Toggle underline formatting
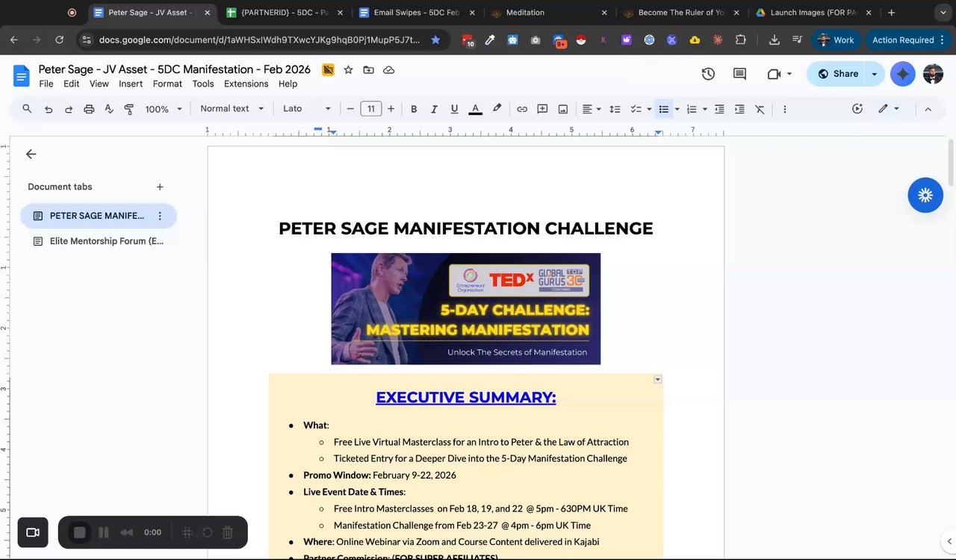Screen dimensions: 956x560 [454, 109]
